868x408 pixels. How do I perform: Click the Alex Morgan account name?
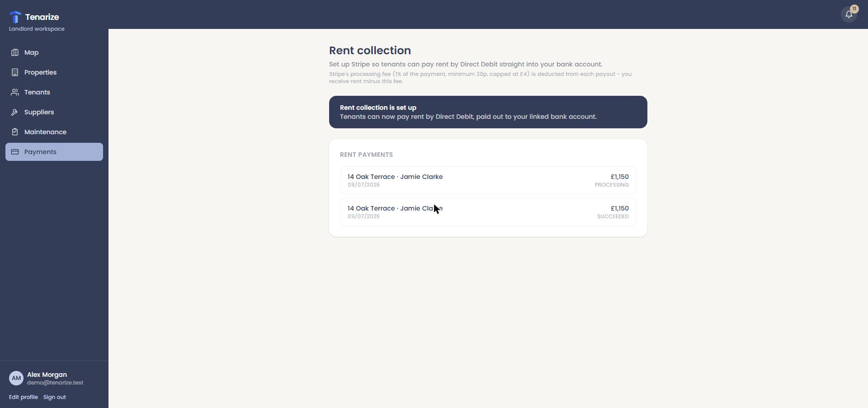tap(47, 375)
